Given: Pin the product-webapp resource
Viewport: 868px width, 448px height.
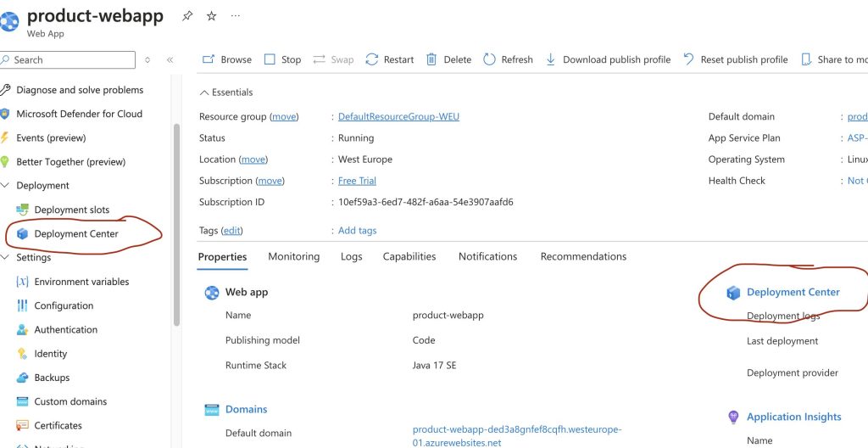Looking at the screenshot, I should (x=187, y=16).
